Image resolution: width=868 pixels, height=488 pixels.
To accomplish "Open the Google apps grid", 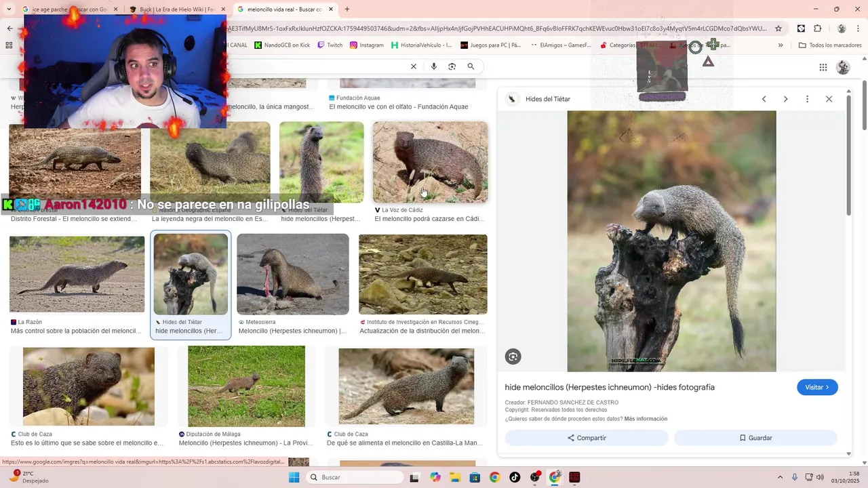I will click(823, 67).
